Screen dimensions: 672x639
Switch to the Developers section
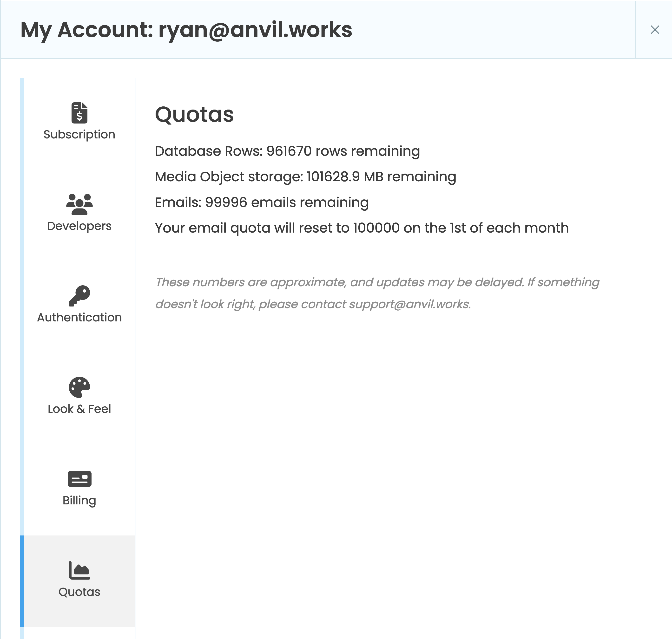79,226
